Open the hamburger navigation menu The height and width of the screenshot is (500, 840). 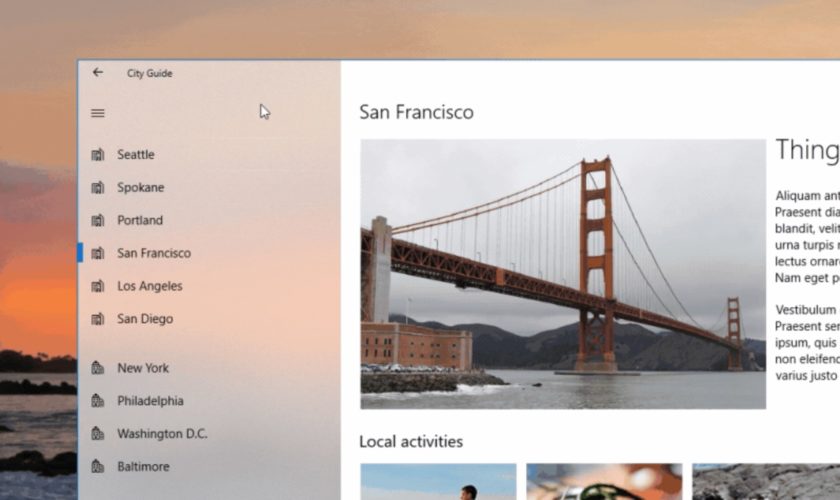(98, 113)
